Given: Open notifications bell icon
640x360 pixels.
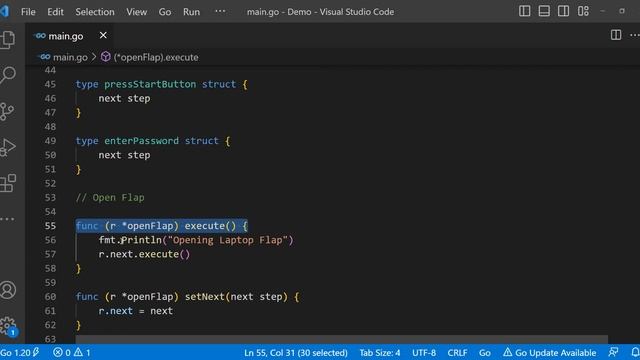Looking at the screenshot, I should (x=635, y=352).
